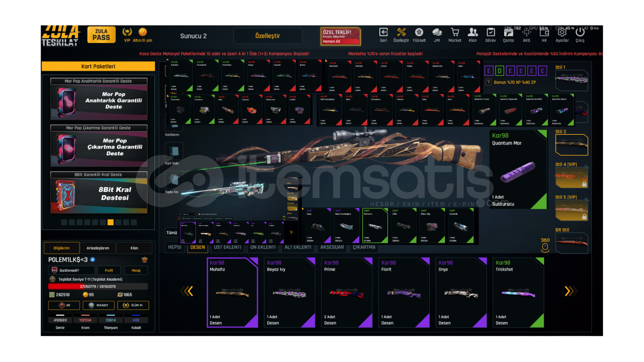Click the Mesaj button
The width and height of the screenshot is (644, 362).
tap(136, 270)
